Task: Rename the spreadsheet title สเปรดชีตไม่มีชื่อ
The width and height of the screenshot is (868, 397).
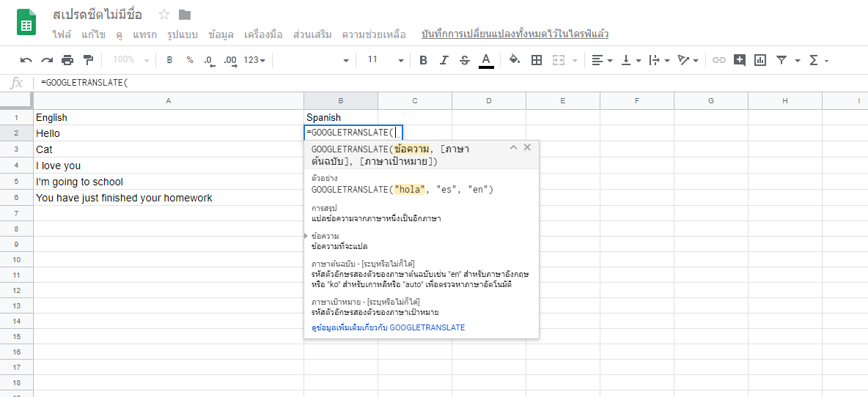Action: pos(97,15)
